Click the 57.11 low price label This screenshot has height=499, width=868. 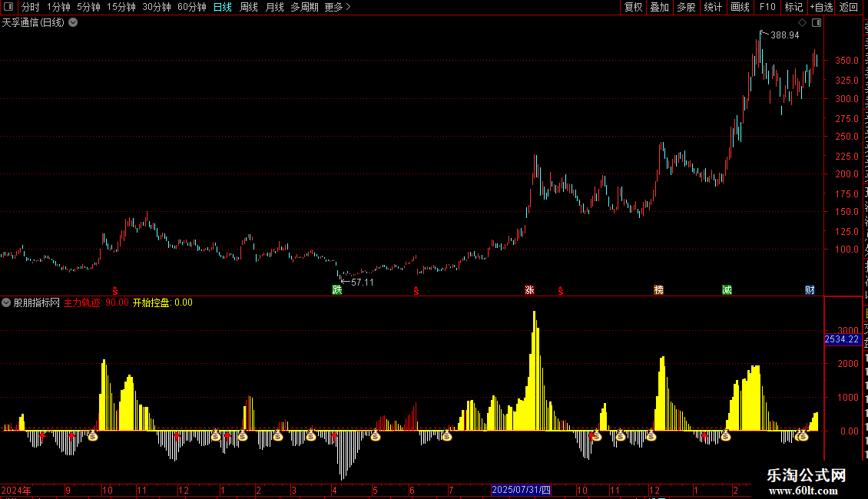[362, 283]
